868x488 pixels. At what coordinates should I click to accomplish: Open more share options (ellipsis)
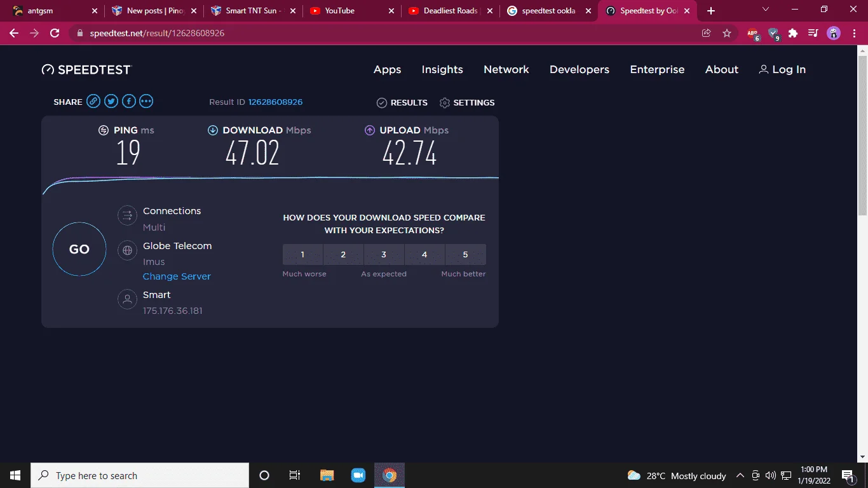[x=146, y=101]
